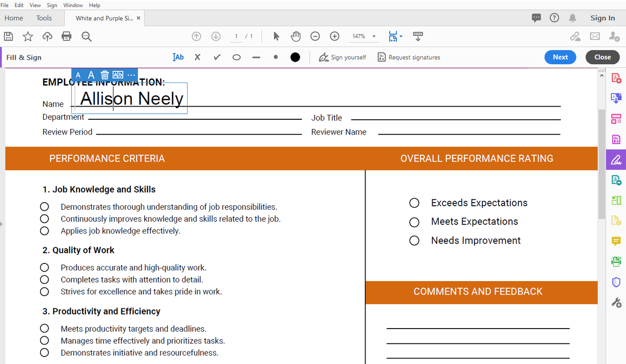Click the blue Next button
Image resolution: width=626 pixels, height=364 pixels.
tap(560, 57)
